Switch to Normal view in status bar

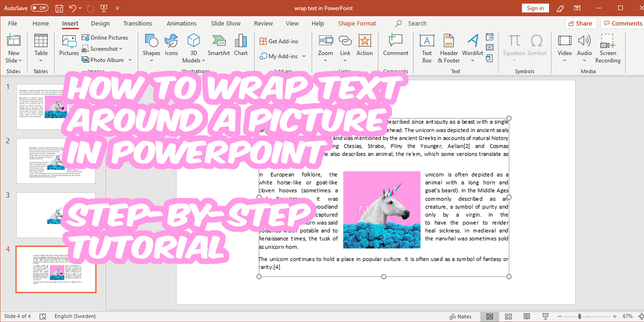pyautogui.click(x=489, y=316)
